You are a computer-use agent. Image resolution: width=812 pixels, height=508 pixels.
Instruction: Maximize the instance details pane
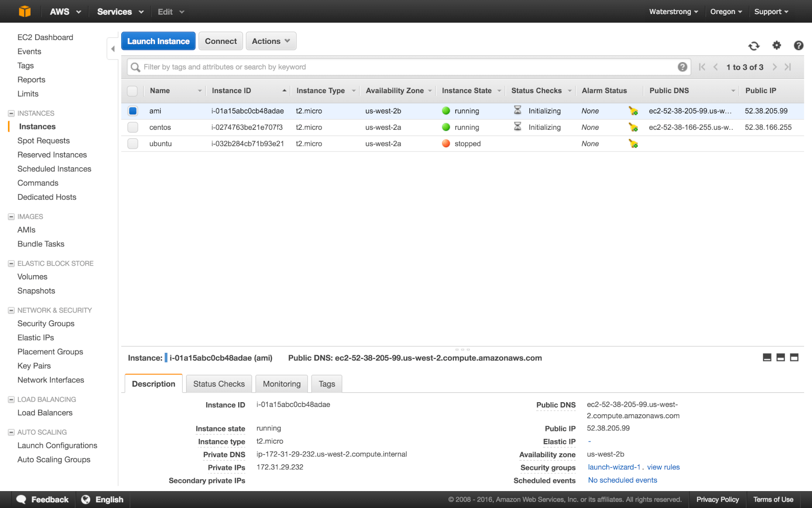pos(794,357)
